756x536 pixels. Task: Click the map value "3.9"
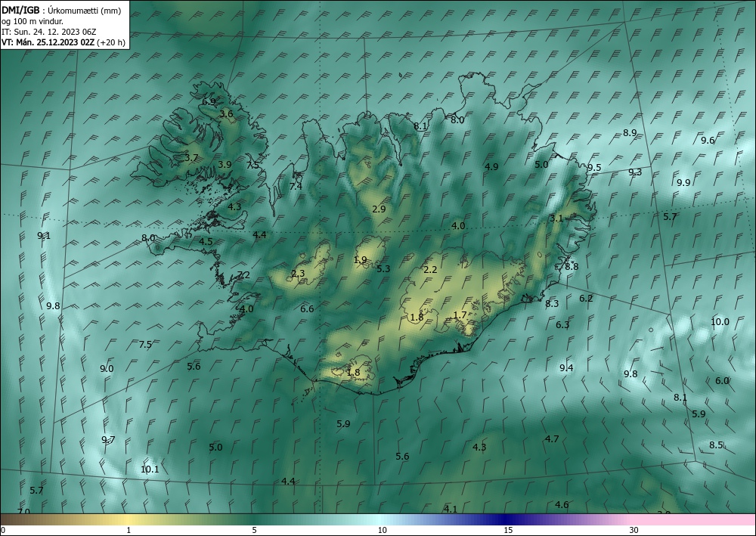(225, 164)
